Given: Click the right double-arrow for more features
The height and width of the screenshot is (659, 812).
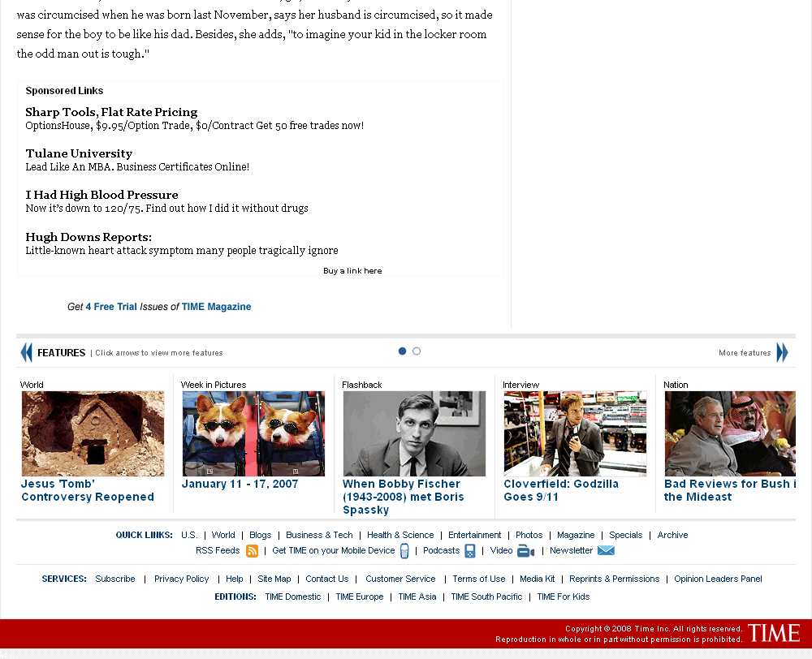Looking at the screenshot, I should click(782, 352).
